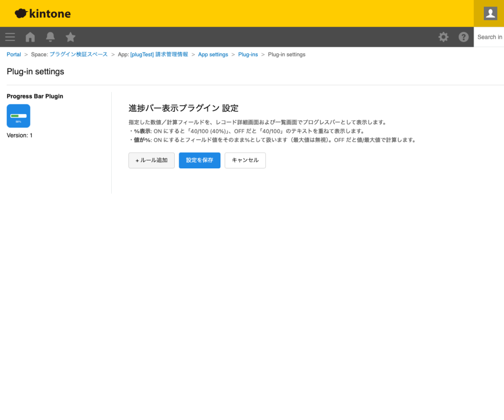Open the help question-mark icon

pyautogui.click(x=464, y=37)
